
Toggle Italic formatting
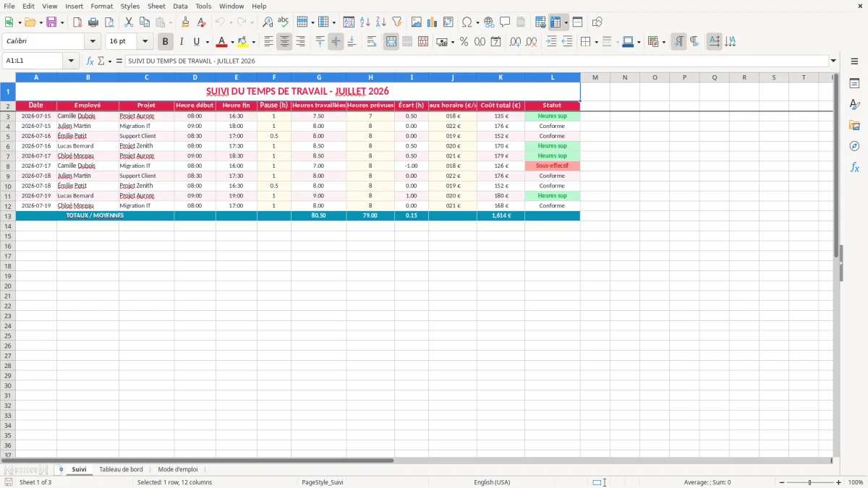pyautogui.click(x=182, y=42)
